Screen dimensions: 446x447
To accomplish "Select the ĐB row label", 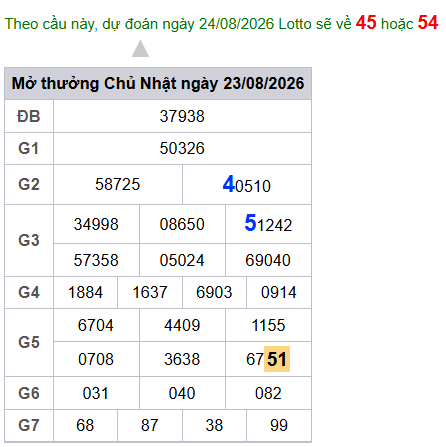I will [29, 117].
